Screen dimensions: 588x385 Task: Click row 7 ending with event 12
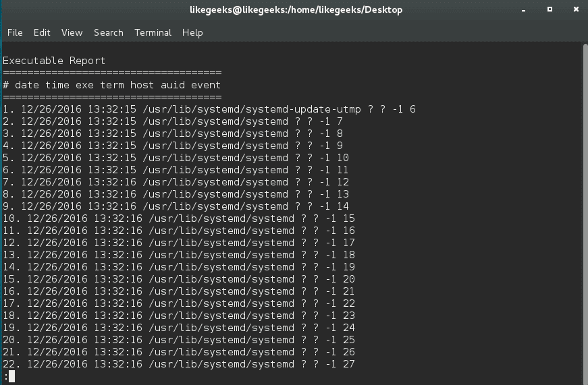[176, 182]
